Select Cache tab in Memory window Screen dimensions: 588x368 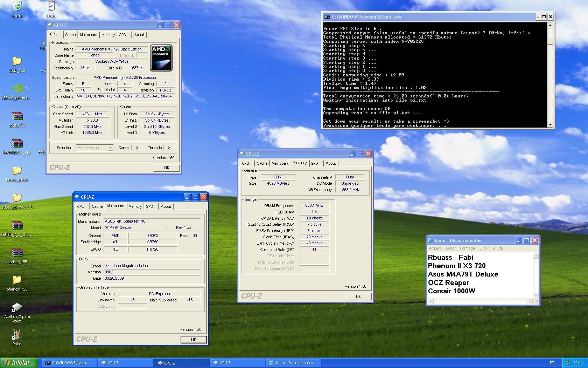coord(262,163)
